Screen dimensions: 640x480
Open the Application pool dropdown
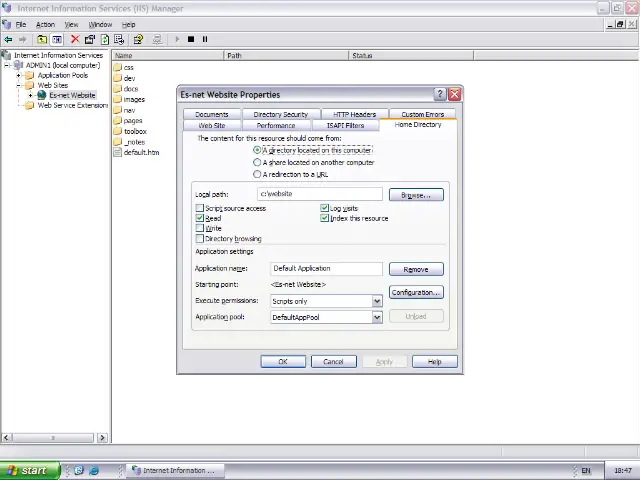377,317
